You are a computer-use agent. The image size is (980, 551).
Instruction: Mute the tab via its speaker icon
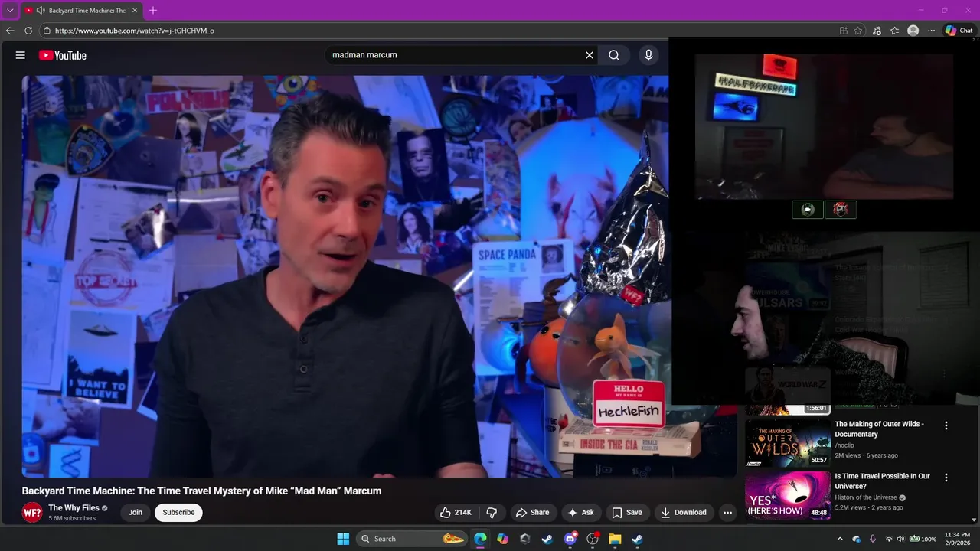click(x=41, y=11)
